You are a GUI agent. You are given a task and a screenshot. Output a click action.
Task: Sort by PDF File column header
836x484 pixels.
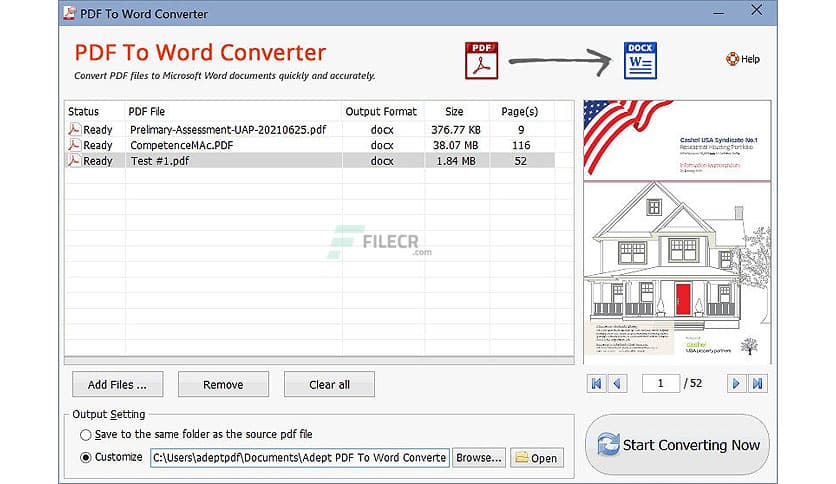147,111
